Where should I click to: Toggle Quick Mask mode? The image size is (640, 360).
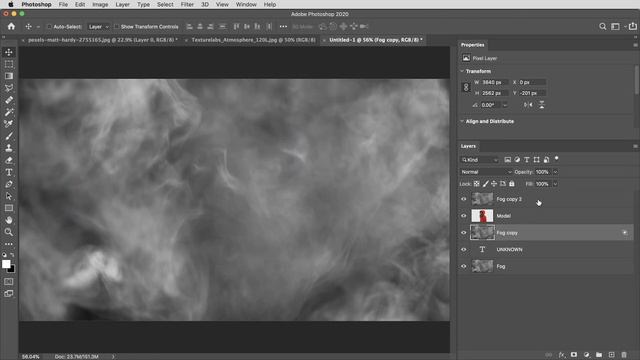click(9, 282)
